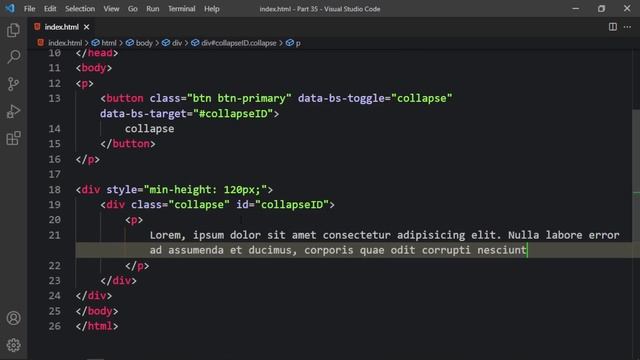640x360 pixels.
Task: Click div#collapseID.collapse breadcrumb item
Action: pos(239,43)
